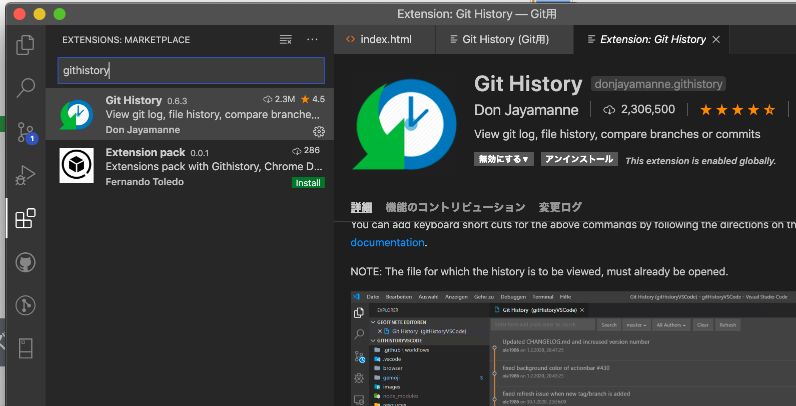Open the Run and Debug view
This screenshot has height=406, width=796.
(x=25, y=175)
